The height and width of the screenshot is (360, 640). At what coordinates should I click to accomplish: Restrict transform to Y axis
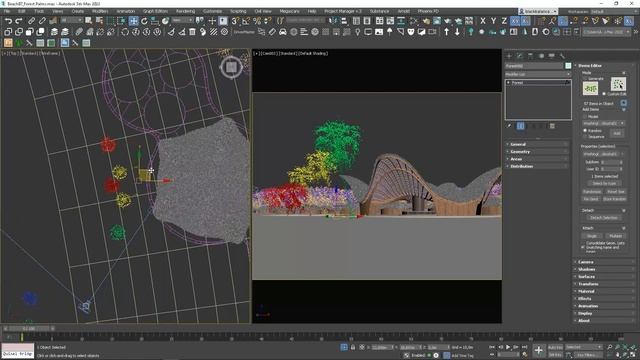(493, 20)
